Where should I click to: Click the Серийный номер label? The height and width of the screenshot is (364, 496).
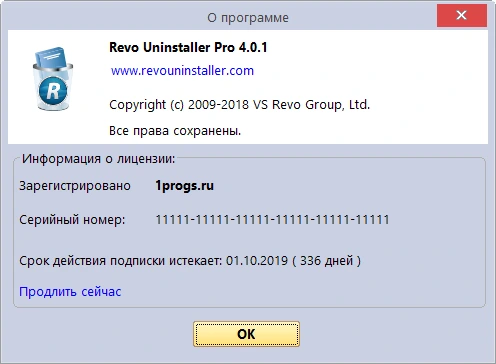tap(72, 220)
